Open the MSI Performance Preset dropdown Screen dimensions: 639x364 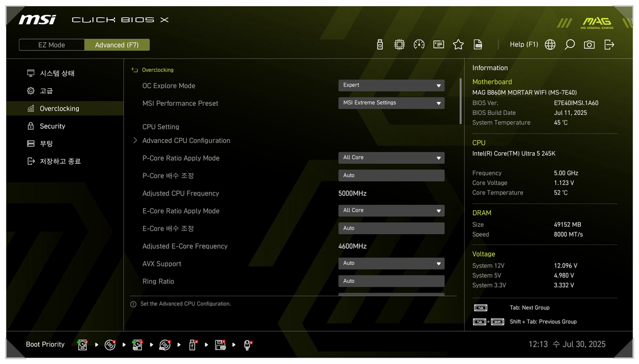tap(391, 103)
